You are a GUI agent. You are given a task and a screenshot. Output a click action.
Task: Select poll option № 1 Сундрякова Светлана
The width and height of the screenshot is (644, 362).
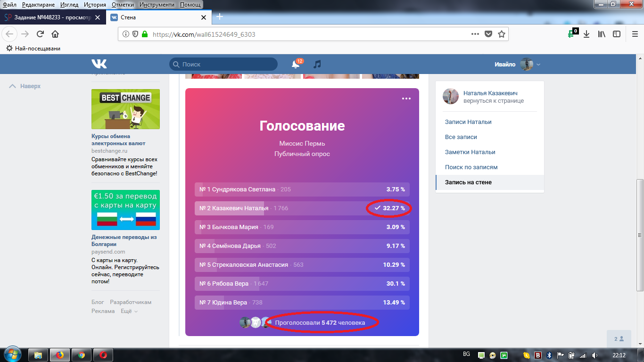[x=302, y=189]
